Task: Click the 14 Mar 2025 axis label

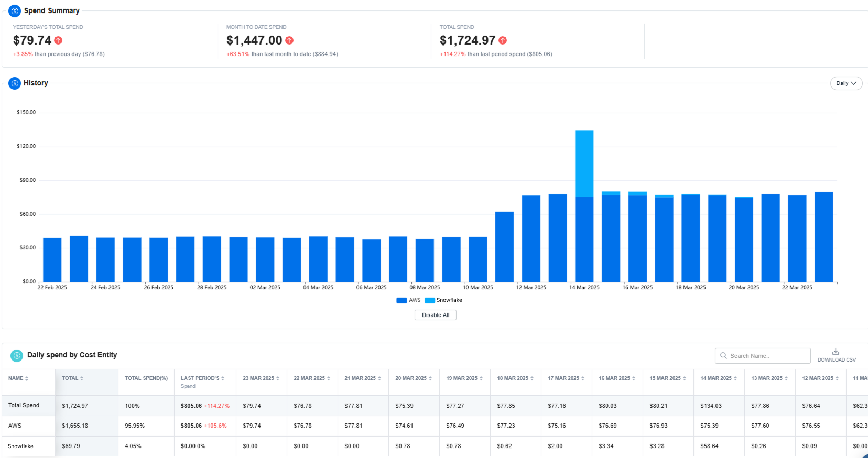Action: tap(584, 287)
